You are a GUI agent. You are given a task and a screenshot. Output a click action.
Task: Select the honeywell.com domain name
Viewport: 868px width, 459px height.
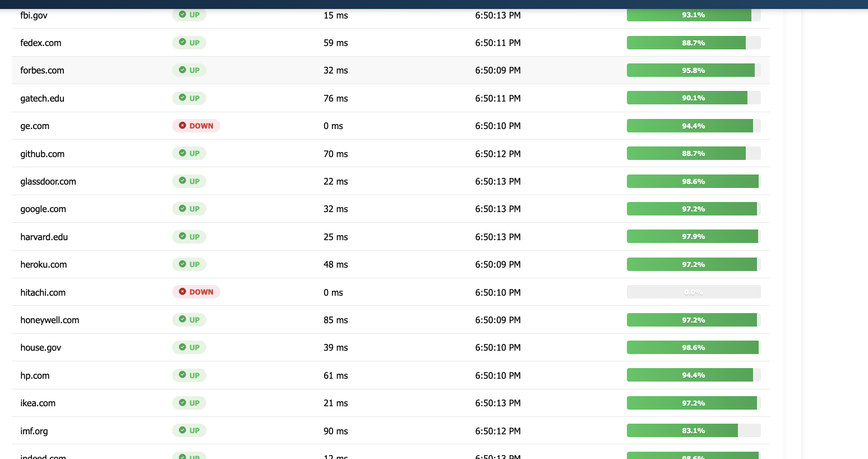tap(50, 320)
